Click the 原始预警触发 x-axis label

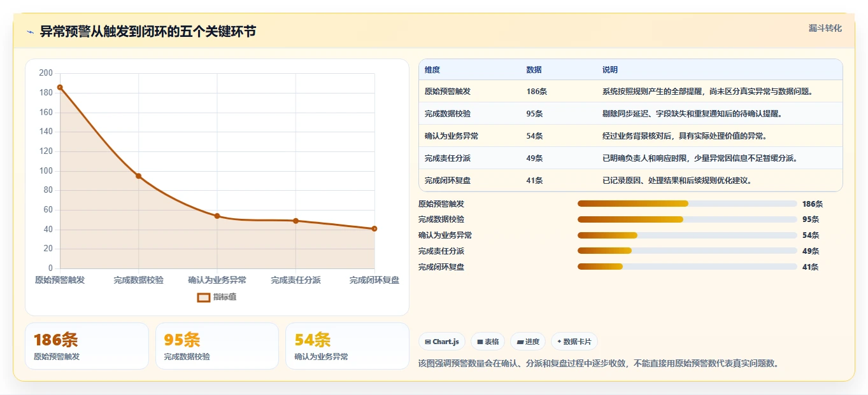(60, 280)
